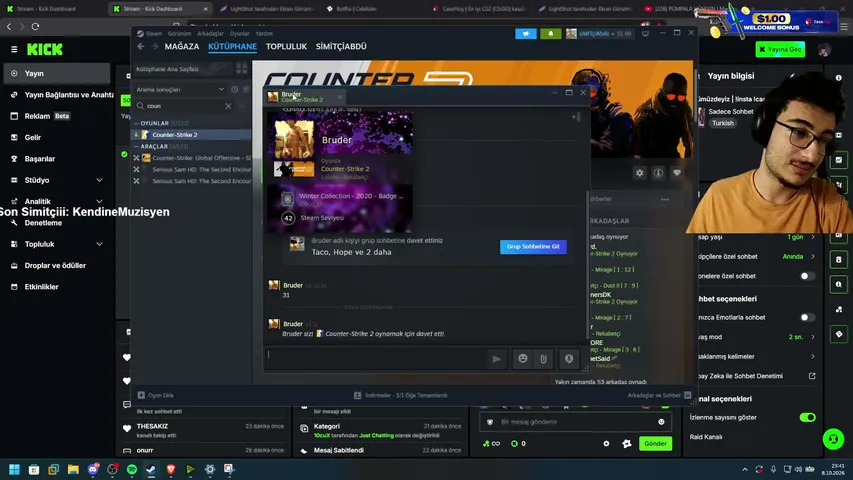This screenshot has height=480, width=853.
Task: Open the Takipçilere özel sohbet Anında chevron
Action: 813,257
